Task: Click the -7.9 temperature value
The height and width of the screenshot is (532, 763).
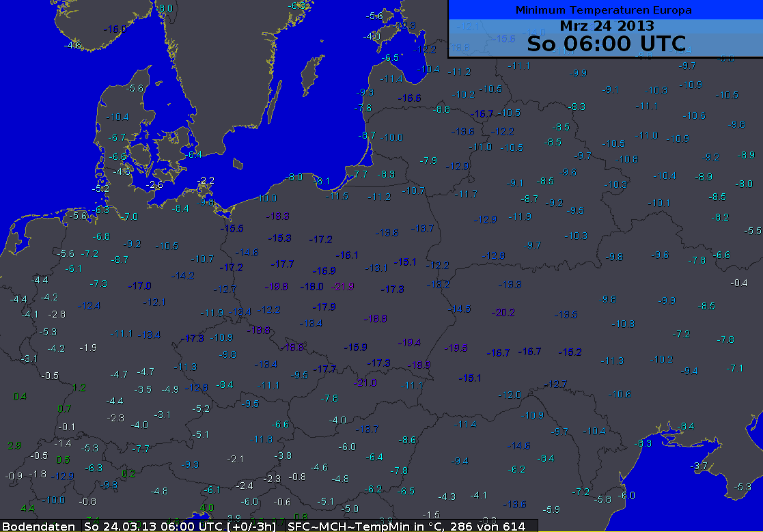Action: click(x=428, y=160)
